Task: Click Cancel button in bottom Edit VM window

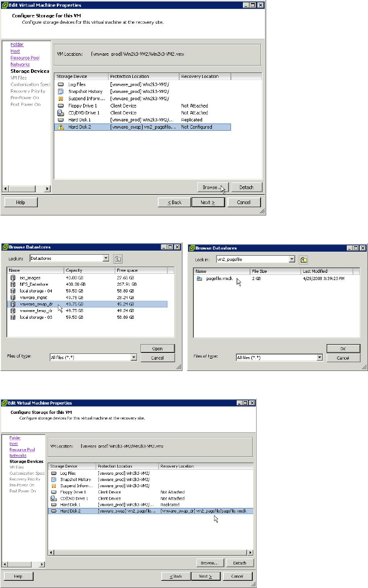Action: pyautogui.click(x=237, y=576)
